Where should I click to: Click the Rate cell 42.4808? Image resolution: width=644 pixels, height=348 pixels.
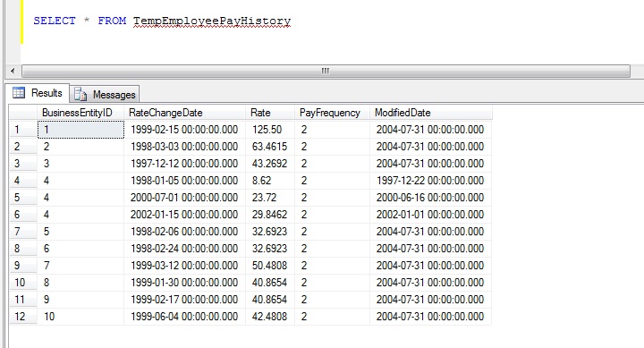click(270, 317)
